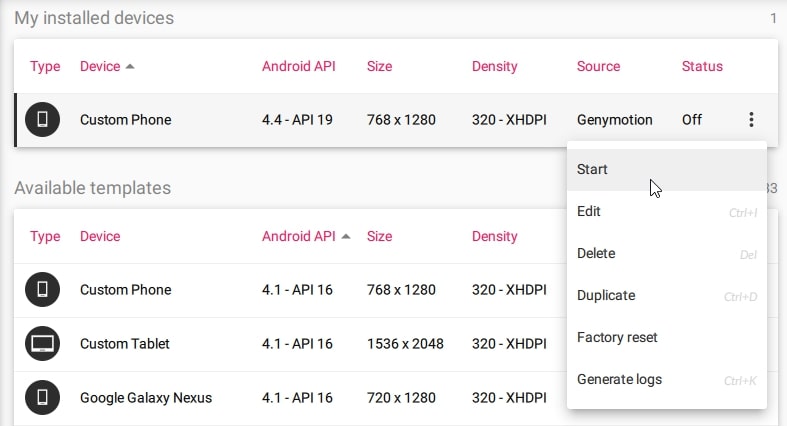Image resolution: width=787 pixels, height=426 pixels.
Task: Sort installed devices by Density
Action: point(494,66)
